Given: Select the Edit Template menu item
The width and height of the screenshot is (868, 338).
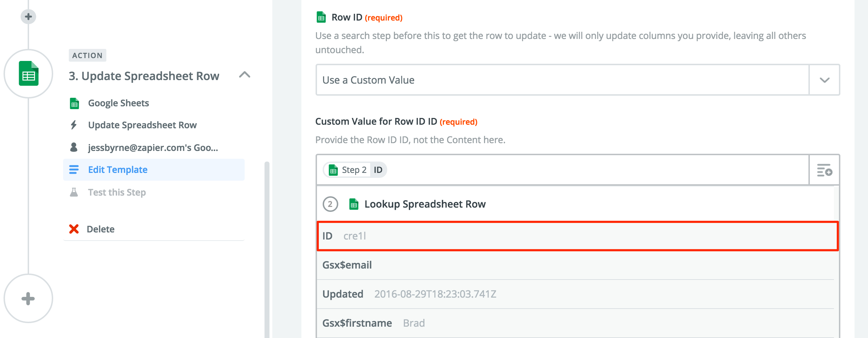Looking at the screenshot, I should pos(118,170).
